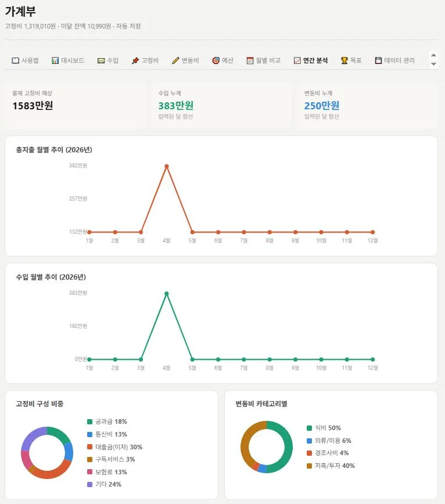Screen dimensions: 445x504
Task: Click the floppy disk icon beside 데이터 관리
Action: (x=379, y=60)
